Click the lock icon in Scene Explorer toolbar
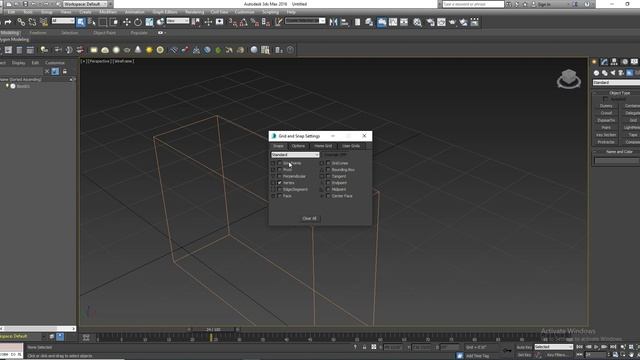This screenshot has height=360, width=640. click(64, 71)
